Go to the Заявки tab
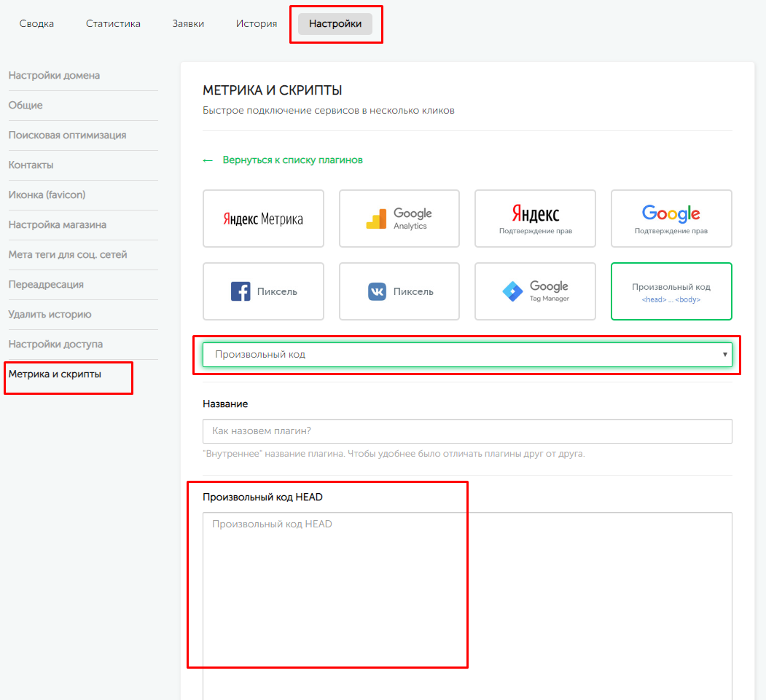766x700 pixels. coord(188,24)
